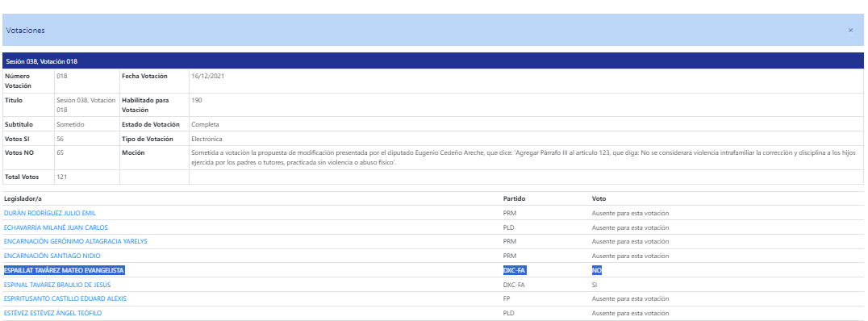Click the Ausente vote of Estévez Estévez

(x=631, y=313)
